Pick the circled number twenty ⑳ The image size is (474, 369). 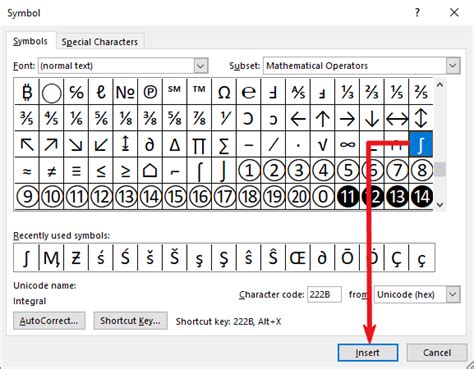pos(298,197)
